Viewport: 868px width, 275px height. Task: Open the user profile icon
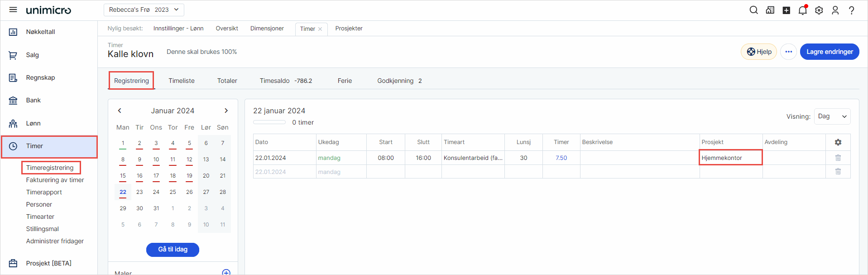[835, 10]
